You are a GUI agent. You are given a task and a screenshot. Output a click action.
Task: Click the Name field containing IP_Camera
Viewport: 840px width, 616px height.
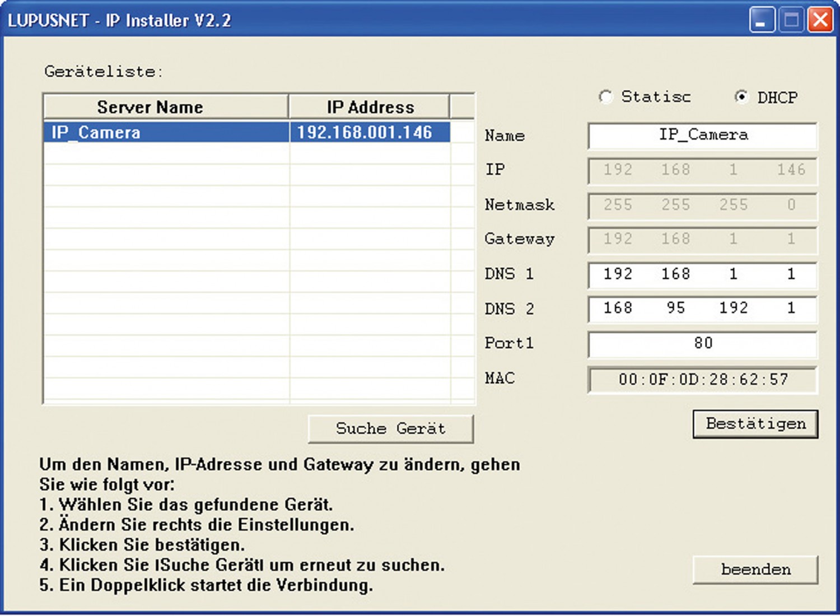[703, 136]
